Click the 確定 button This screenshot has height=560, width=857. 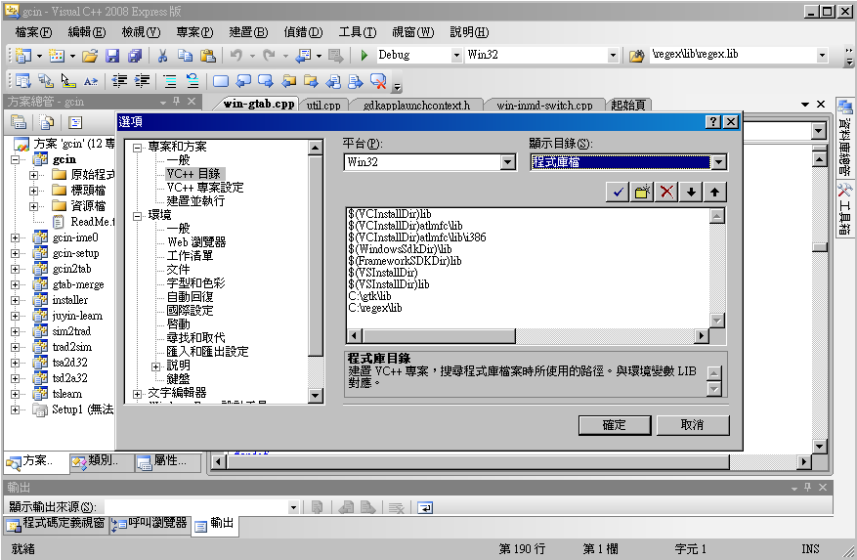[x=614, y=425]
